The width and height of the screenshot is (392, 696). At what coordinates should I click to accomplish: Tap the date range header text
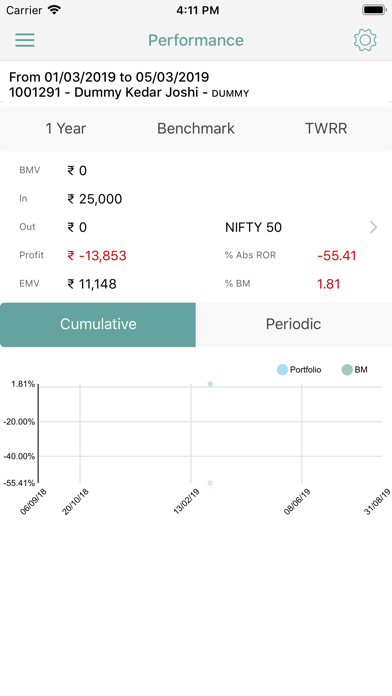109,77
